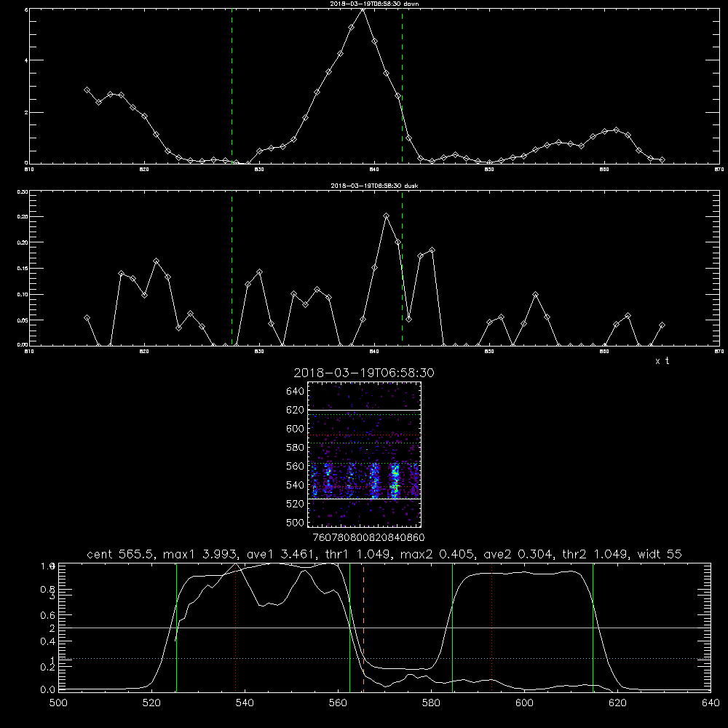728x728 pixels.
Task: Click dusk plot y-axis label '0.10'
Action: pos(23,294)
